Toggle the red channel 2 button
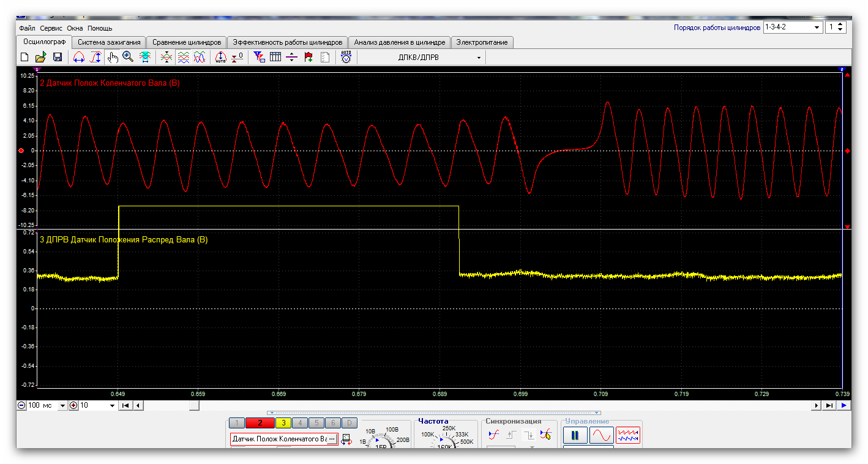Screen dimensions: 868x464 pos(260,422)
